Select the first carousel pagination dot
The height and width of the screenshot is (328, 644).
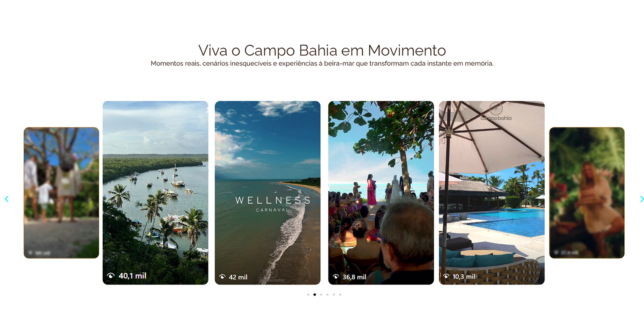click(308, 295)
